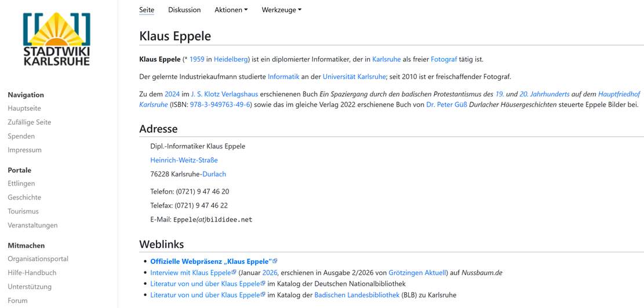Click the Spenden sidebar link

coord(21,136)
